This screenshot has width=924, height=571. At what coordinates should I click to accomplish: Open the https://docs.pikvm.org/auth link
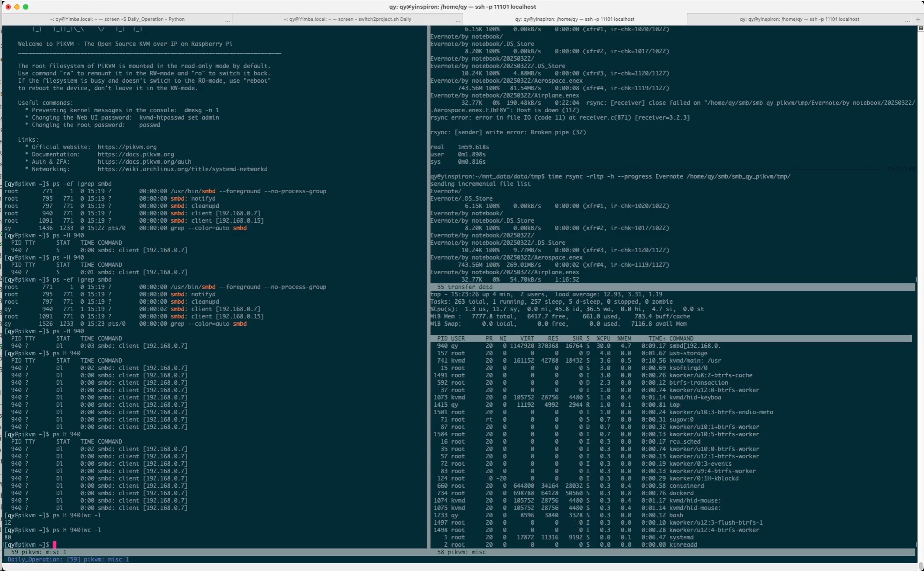pos(144,162)
